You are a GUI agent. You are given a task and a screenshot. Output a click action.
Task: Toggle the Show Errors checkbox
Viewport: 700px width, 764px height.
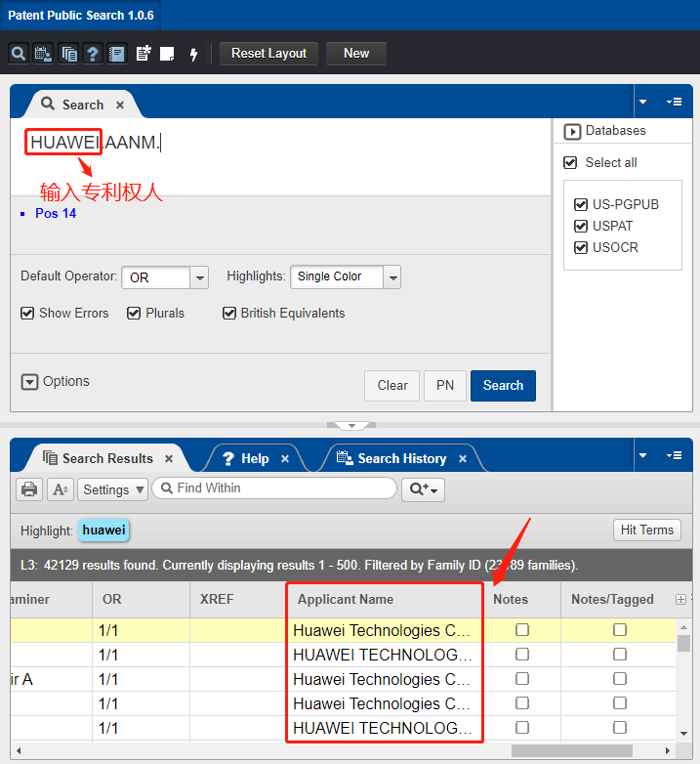27,314
